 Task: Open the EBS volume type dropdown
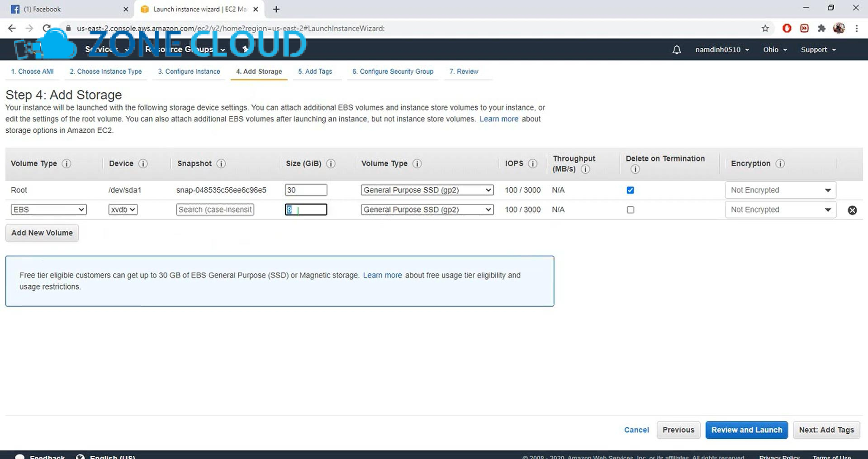(48, 210)
